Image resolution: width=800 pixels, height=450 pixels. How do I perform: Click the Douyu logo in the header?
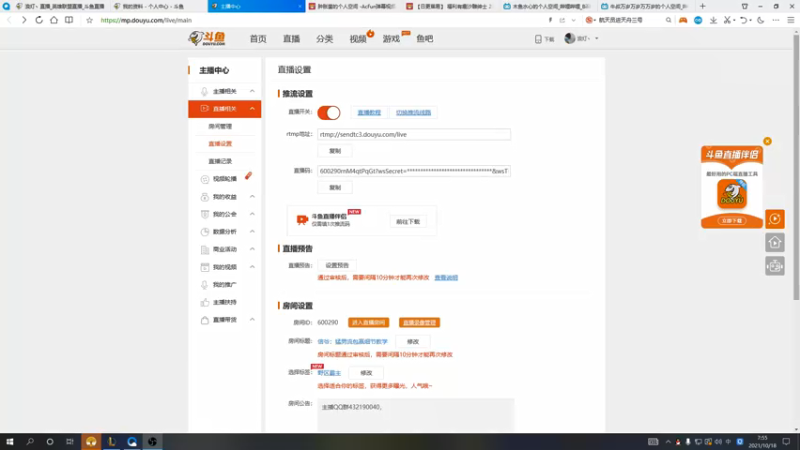(207, 38)
